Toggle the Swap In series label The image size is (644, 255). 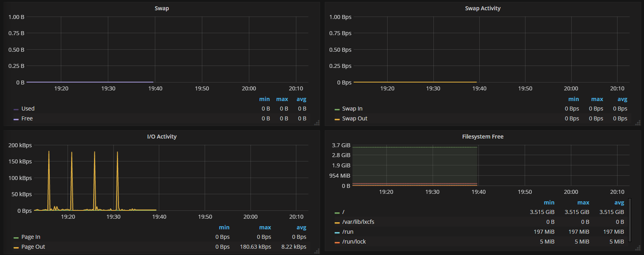pos(352,109)
